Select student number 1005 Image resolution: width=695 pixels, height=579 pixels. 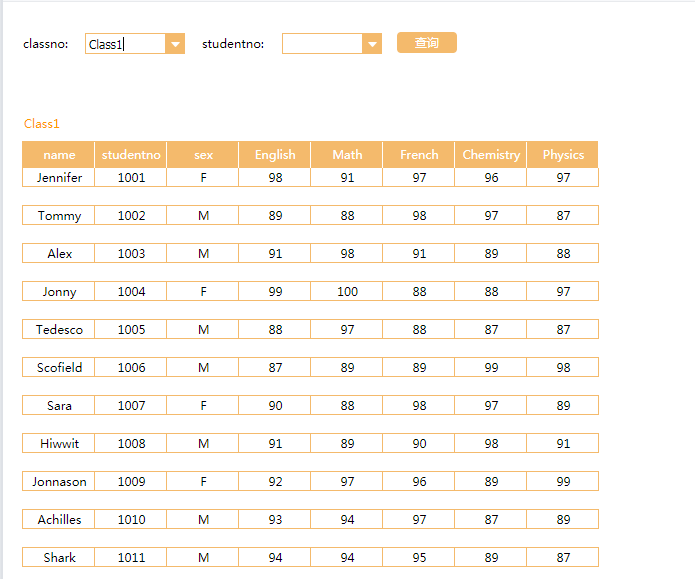pyautogui.click(x=131, y=329)
